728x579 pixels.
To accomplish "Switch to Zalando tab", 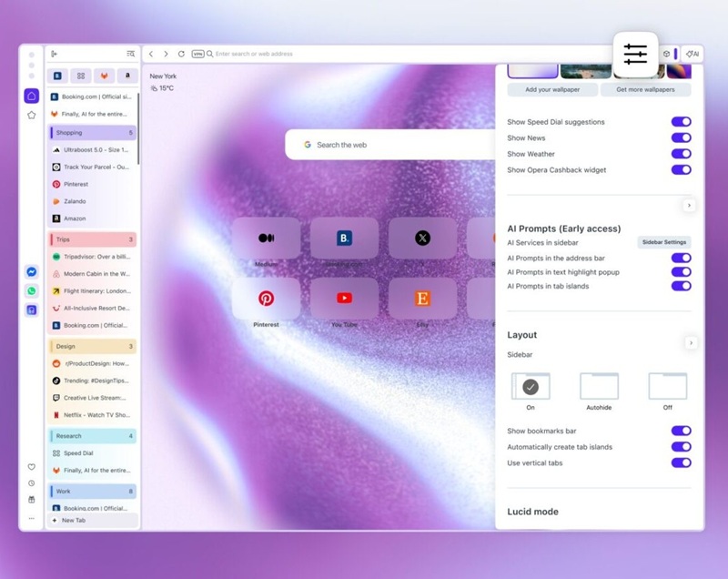I will 92,201.
